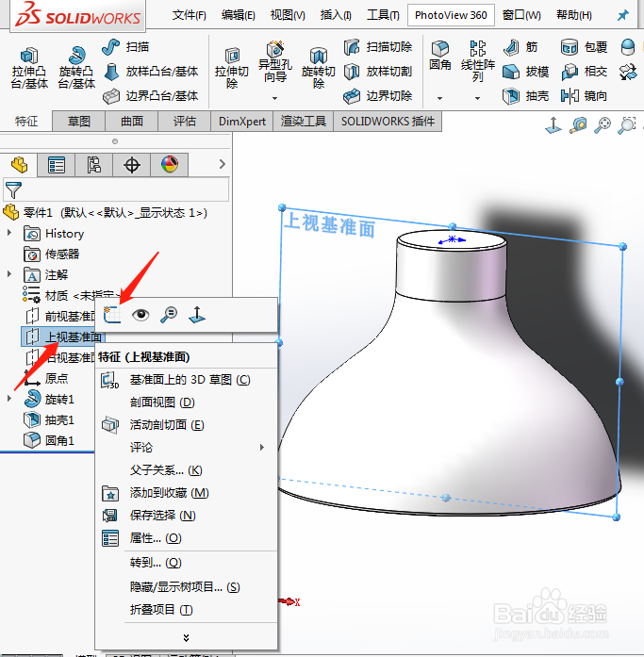644x657 pixels.
Task: Toggle plane visibility with the eye icon
Action: (x=140, y=315)
